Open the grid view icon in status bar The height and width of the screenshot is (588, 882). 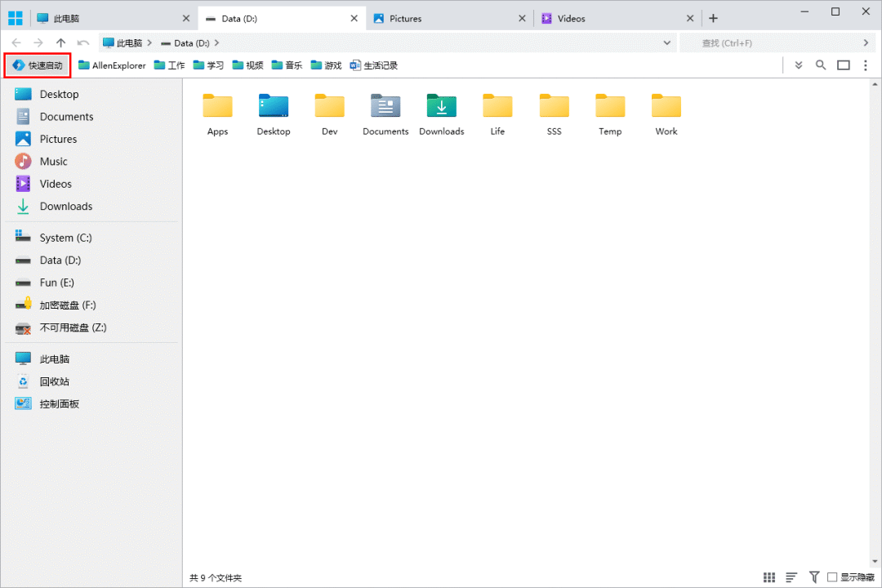coord(768,577)
